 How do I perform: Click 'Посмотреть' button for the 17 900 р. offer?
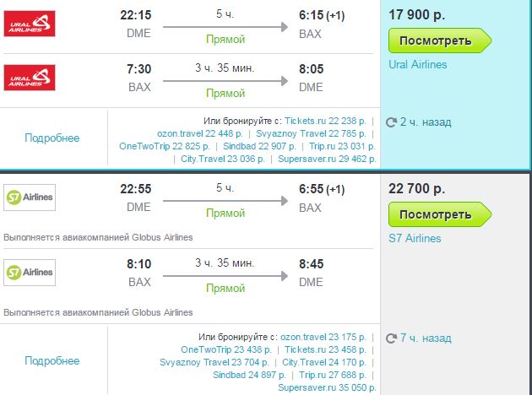(440, 41)
